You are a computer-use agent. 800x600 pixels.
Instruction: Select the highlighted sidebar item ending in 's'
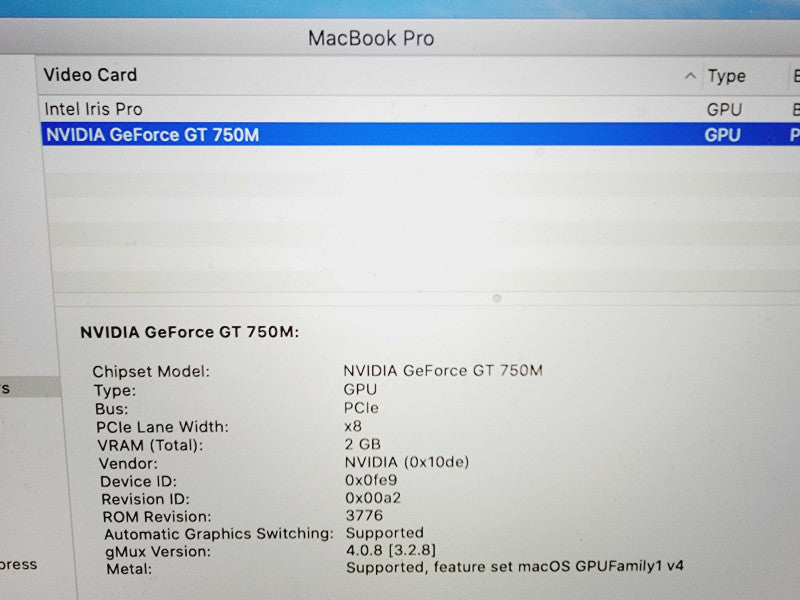pos(30,388)
